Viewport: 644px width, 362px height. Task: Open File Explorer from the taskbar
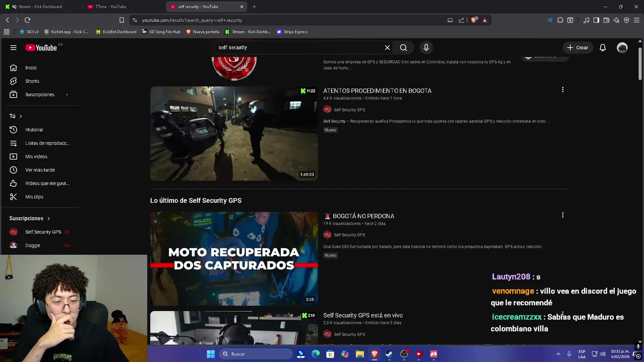[360, 354]
